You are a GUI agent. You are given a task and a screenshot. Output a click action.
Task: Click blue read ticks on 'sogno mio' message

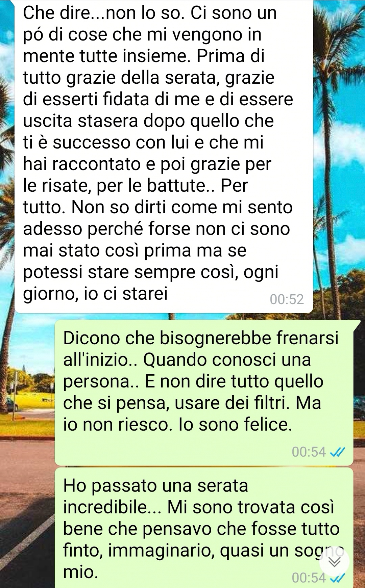tap(338, 579)
